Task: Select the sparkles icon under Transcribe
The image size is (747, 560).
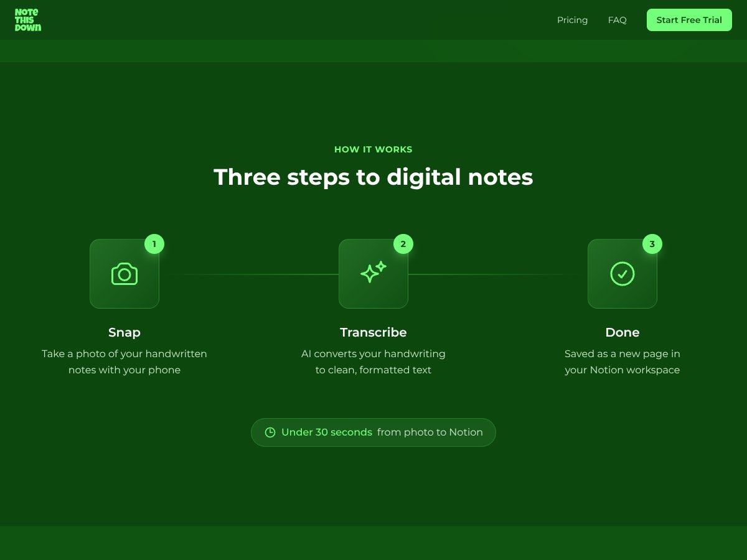Action: 374,274
